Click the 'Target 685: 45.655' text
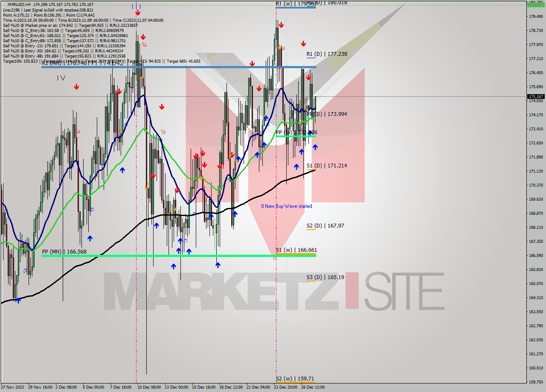Viewport: 546px width, 392px height. (x=183, y=61)
